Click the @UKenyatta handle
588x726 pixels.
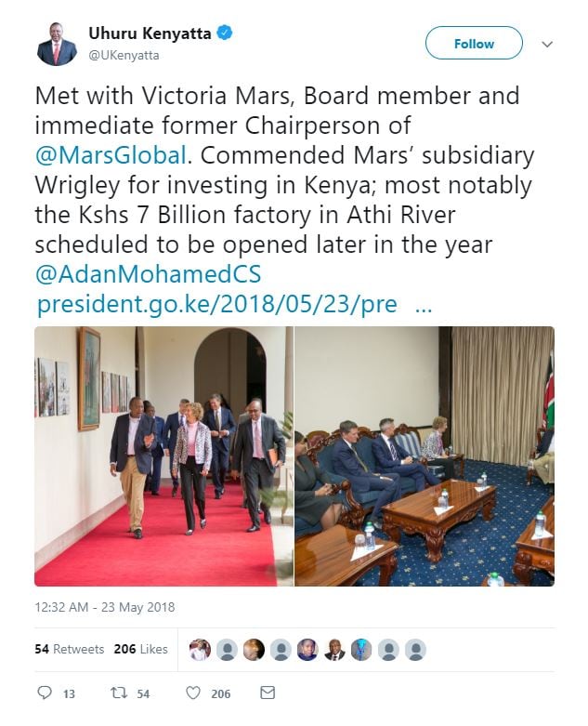click(x=124, y=56)
